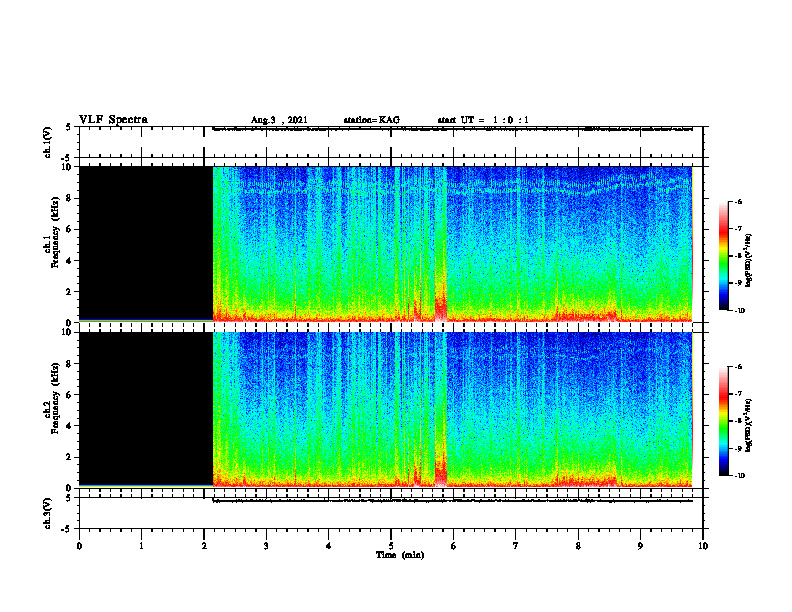Click the "6" frequency tick of ch.1 panel
792x612 pixels.
click(x=70, y=229)
